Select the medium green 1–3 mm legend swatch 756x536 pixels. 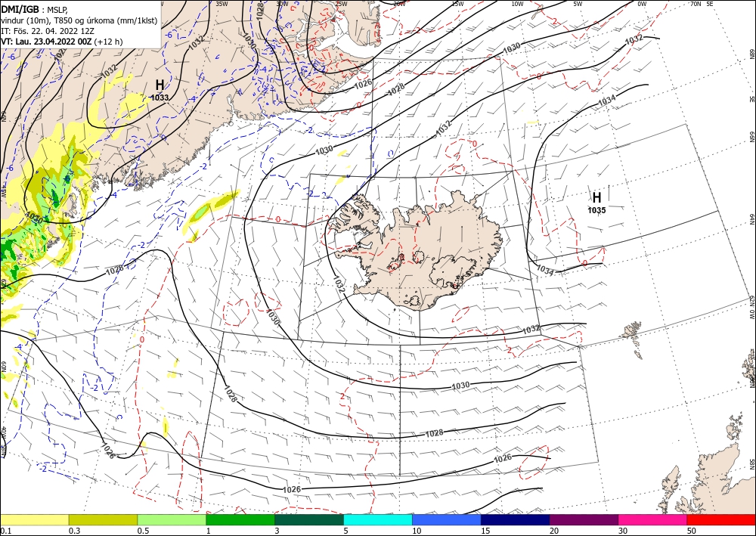240,519
